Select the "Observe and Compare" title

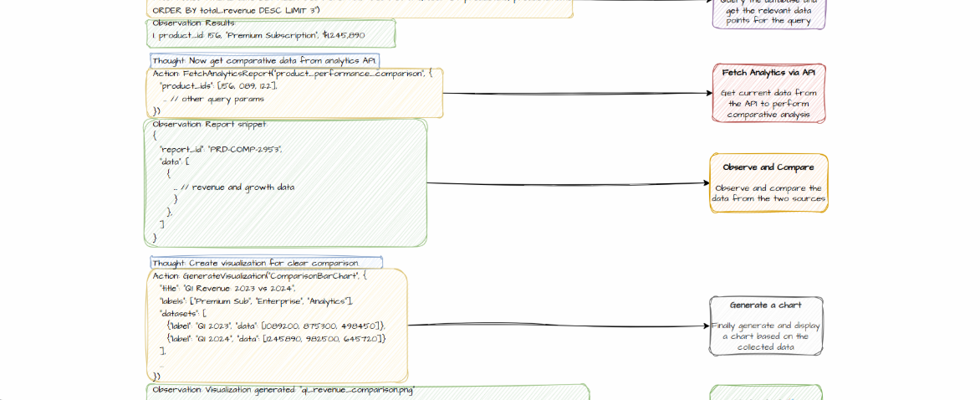tap(768, 167)
